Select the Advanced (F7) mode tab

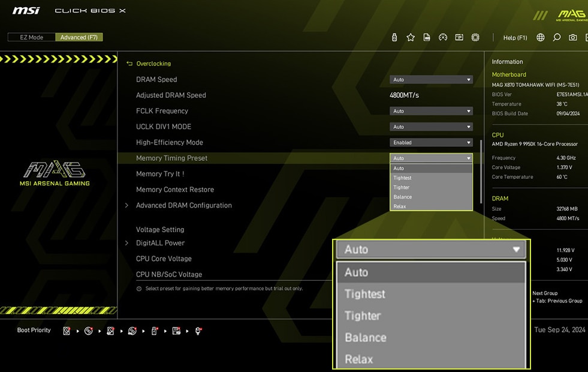79,37
